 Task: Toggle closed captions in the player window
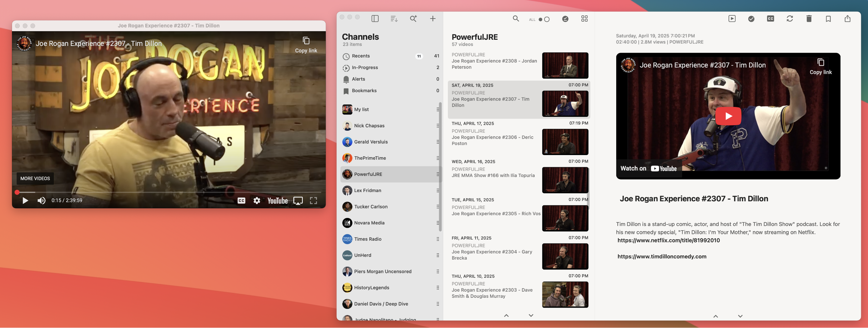click(241, 200)
